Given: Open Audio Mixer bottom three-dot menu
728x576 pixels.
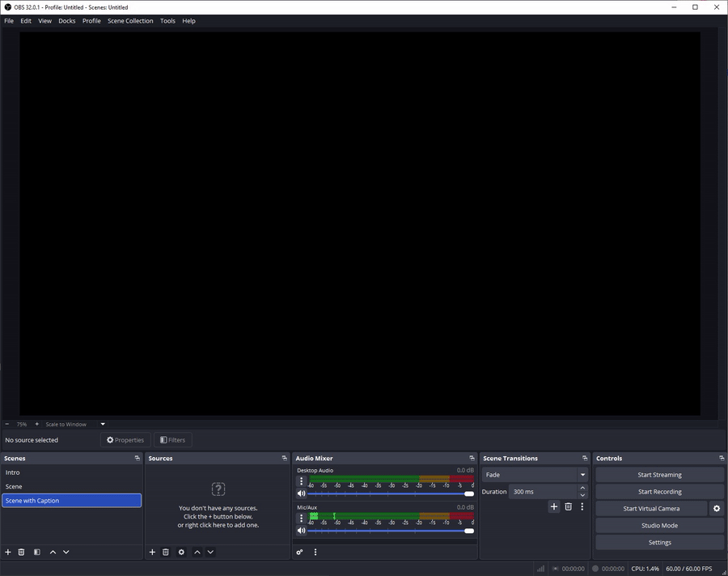Looking at the screenshot, I should pos(315,552).
